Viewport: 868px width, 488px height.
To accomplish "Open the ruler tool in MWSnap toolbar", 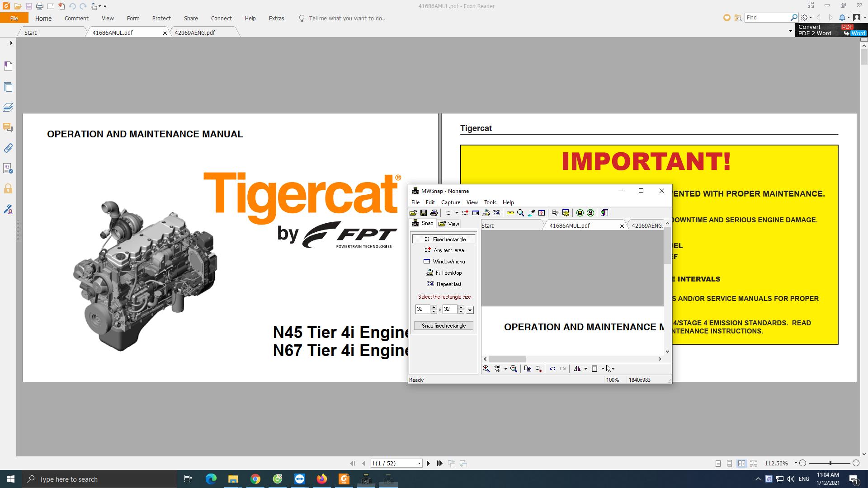I will pos(510,213).
